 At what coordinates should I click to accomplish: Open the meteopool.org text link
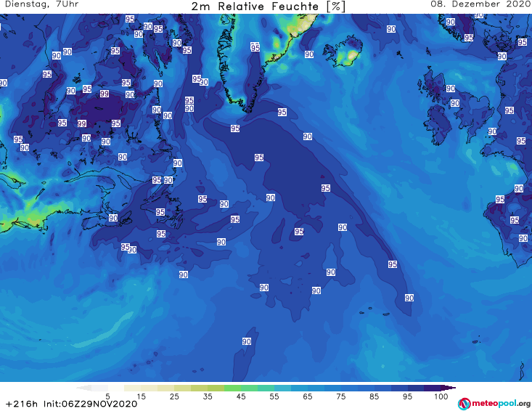(x=501, y=404)
